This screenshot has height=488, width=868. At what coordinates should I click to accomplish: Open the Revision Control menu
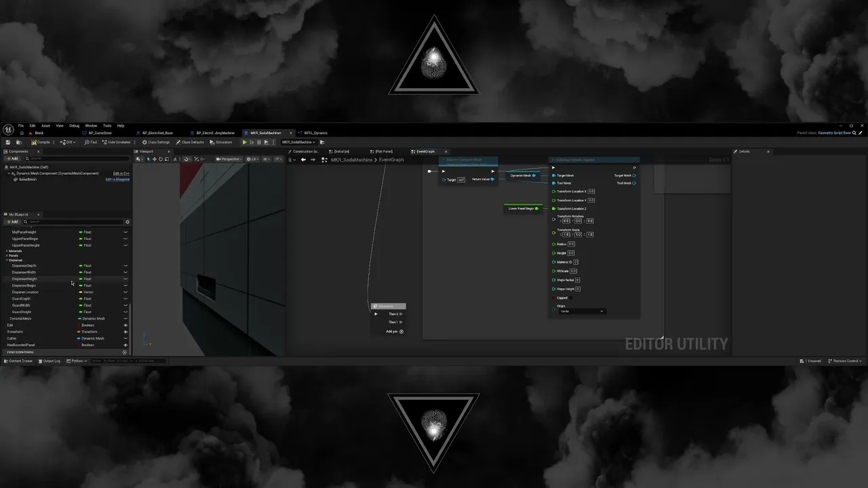click(844, 361)
